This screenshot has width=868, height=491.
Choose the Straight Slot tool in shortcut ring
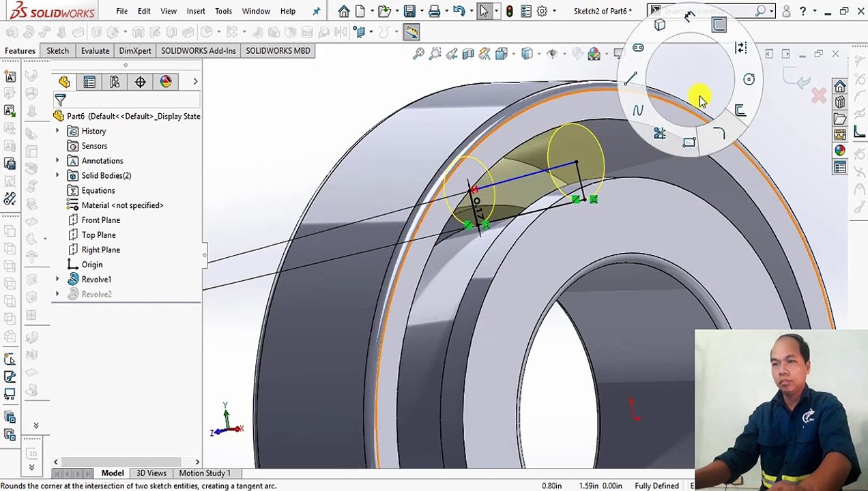(638, 48)
